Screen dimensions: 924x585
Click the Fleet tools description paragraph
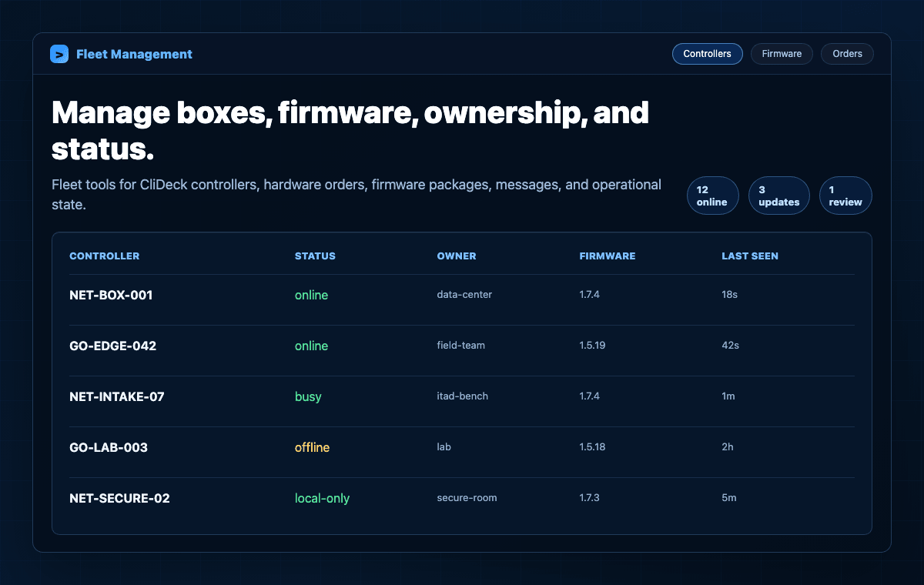[357, 196]
